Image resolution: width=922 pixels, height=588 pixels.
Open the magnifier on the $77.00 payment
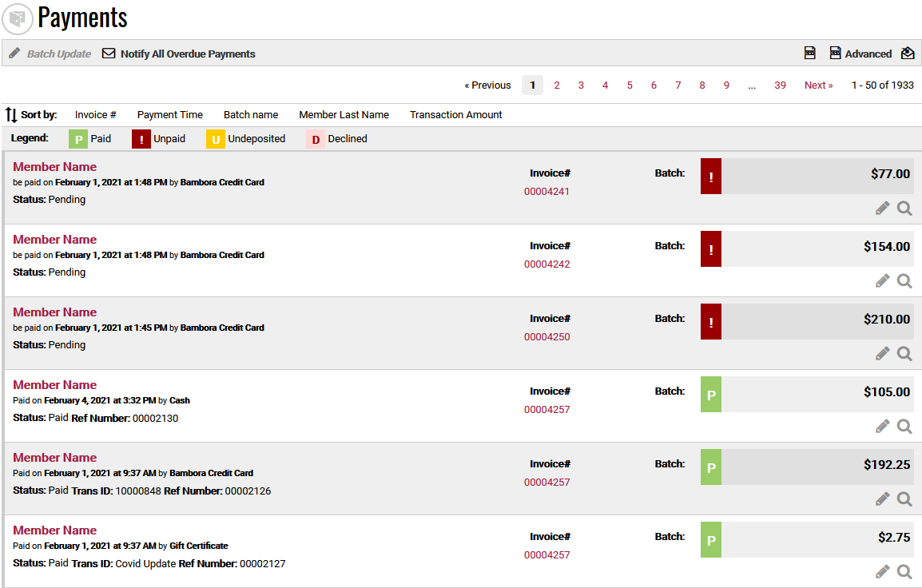coord(904,208)
